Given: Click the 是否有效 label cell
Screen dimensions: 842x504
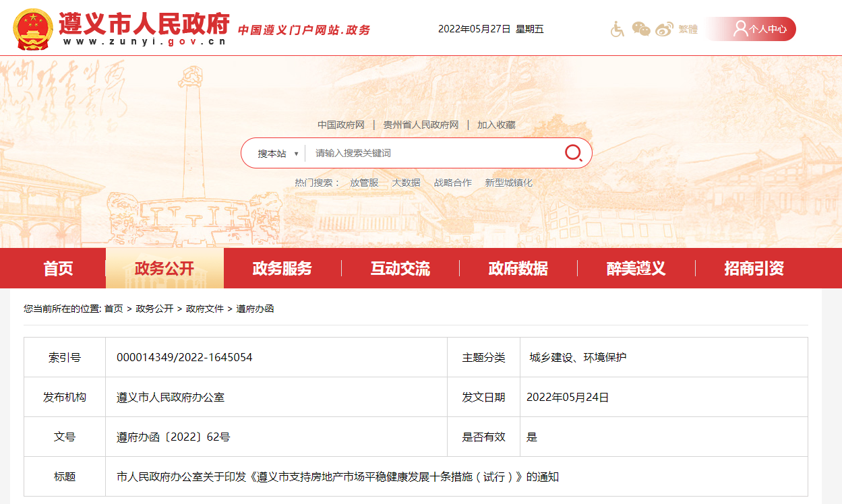Looking at the screenshot, I should (x=483, y=437).
